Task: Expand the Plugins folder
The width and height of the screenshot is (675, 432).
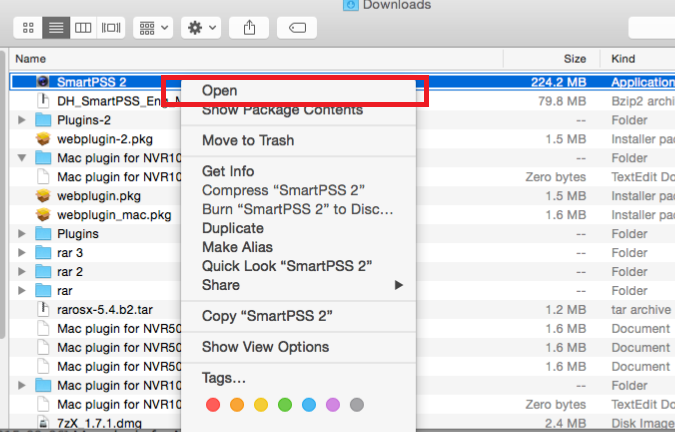Action: 22,233
